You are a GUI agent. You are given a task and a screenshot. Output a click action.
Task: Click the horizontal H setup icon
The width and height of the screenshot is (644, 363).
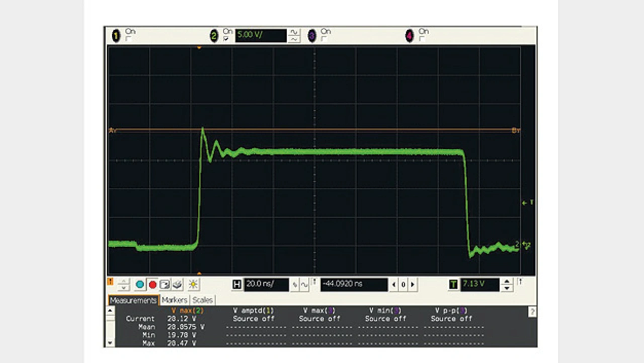pos(237,285)
